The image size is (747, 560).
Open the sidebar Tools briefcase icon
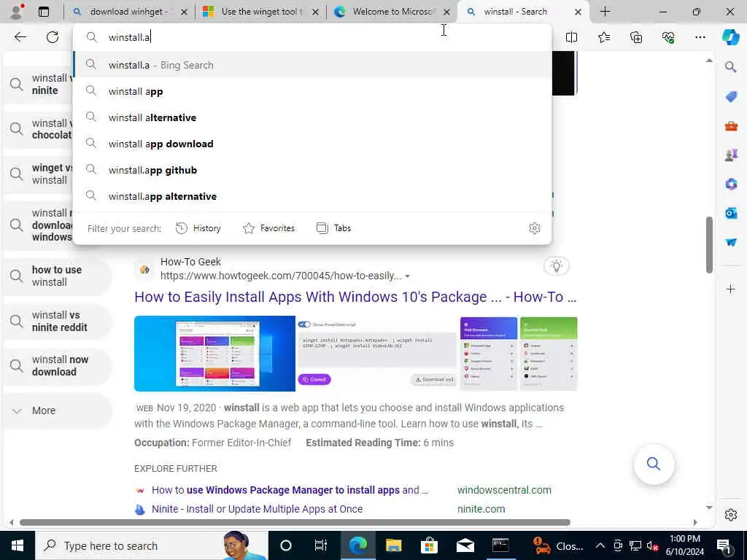pyautogui.click(x=731, y=126)
